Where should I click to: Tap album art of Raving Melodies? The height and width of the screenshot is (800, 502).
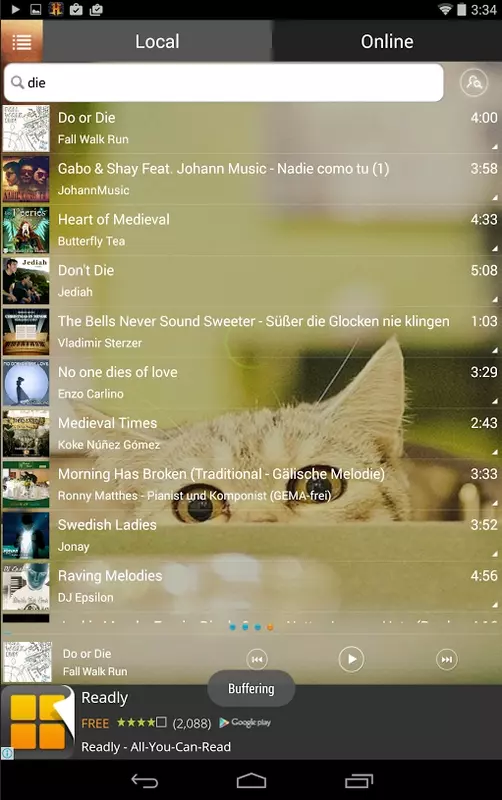tap(26, 586)
